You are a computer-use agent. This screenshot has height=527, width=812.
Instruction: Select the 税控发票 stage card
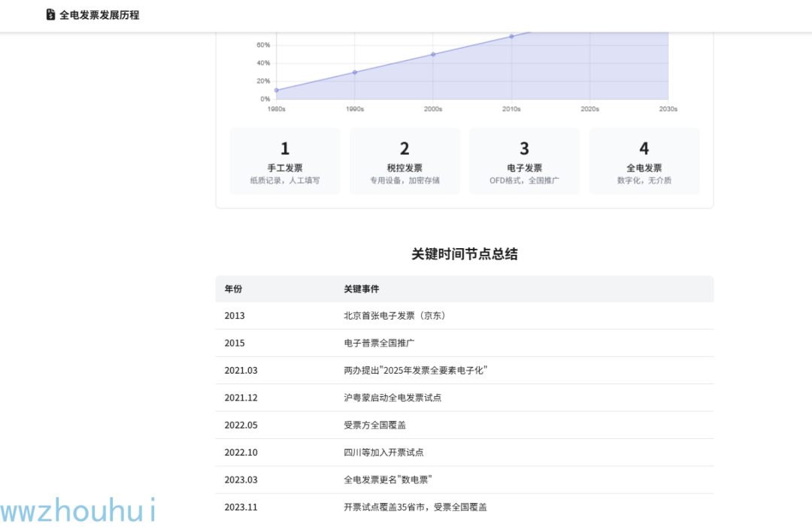404,161
